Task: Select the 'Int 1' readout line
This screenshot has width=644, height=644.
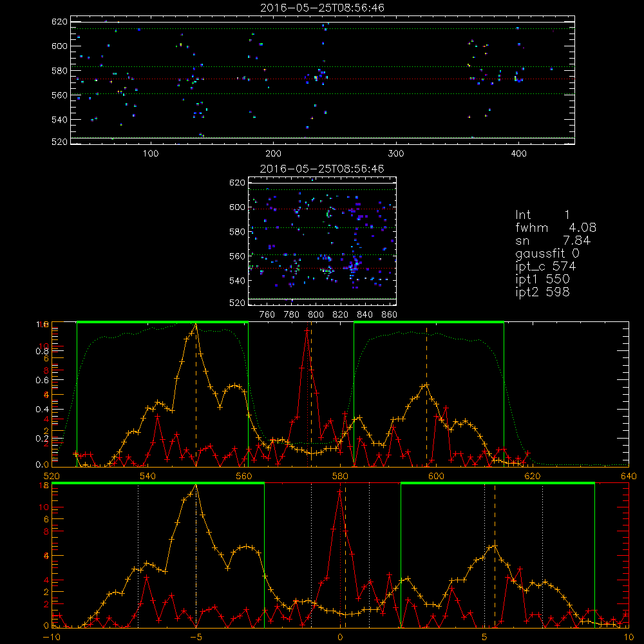Action: pyautogui.click(x=542, y=214)
